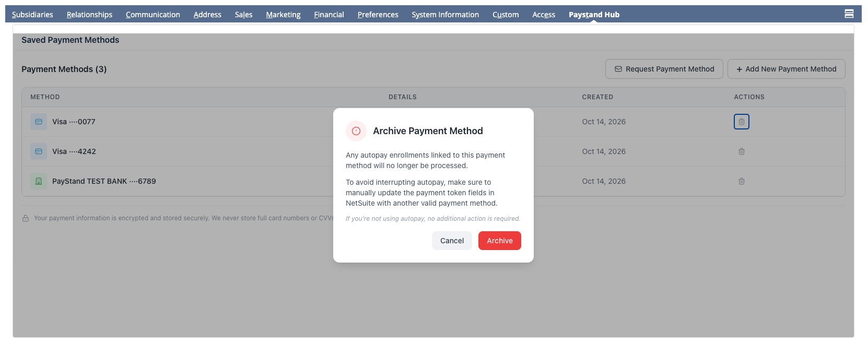The image size is (868, 344).
Task: Open the Preferences tab
Action: [x=378, y=15]
